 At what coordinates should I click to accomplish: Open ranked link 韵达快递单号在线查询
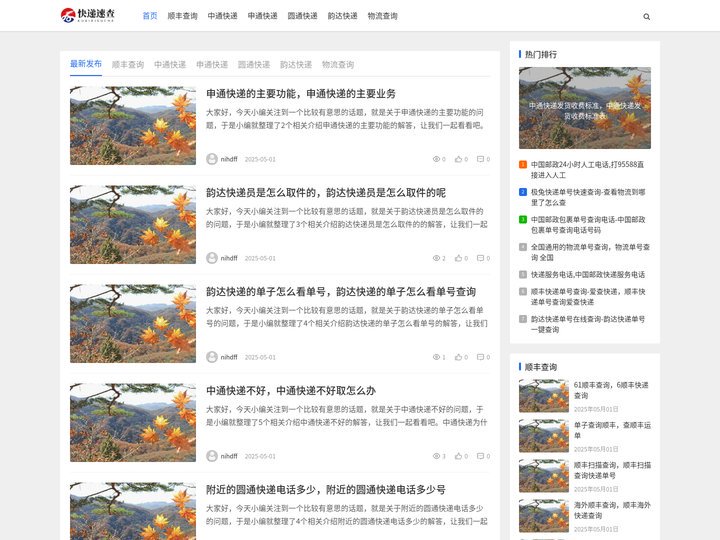coord(588,325)
